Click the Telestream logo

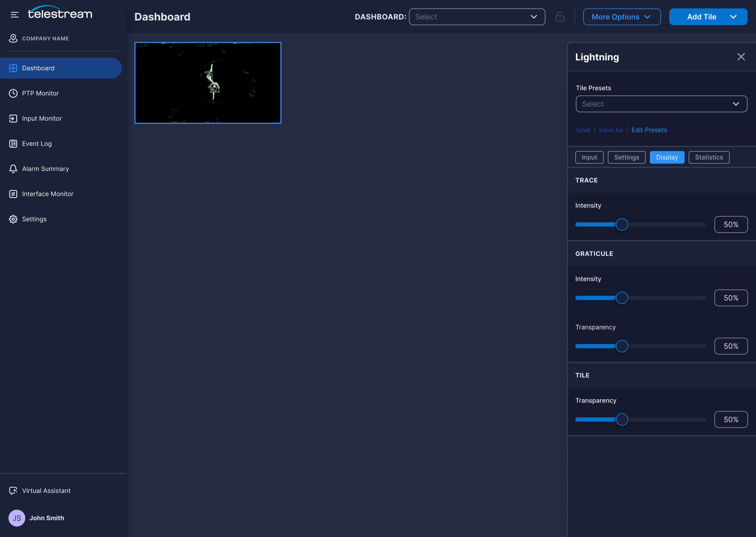(60, 13)
